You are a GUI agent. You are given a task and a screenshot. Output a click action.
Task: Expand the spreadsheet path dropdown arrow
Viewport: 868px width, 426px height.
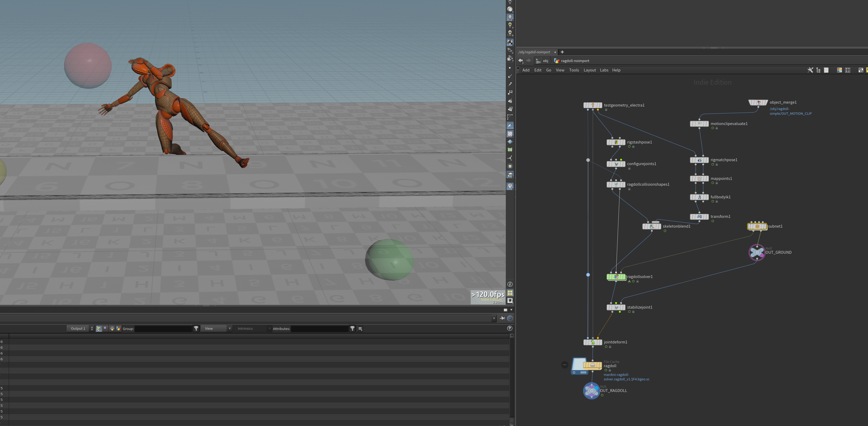click(494, 318)
